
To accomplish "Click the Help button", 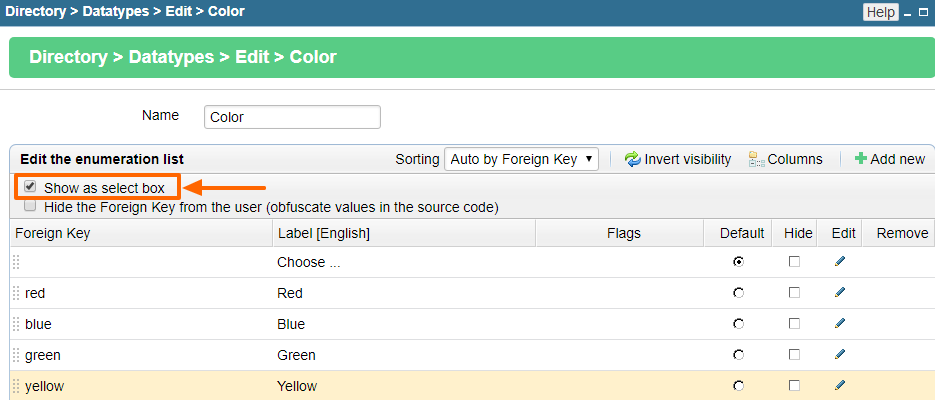I will [881, 12].
